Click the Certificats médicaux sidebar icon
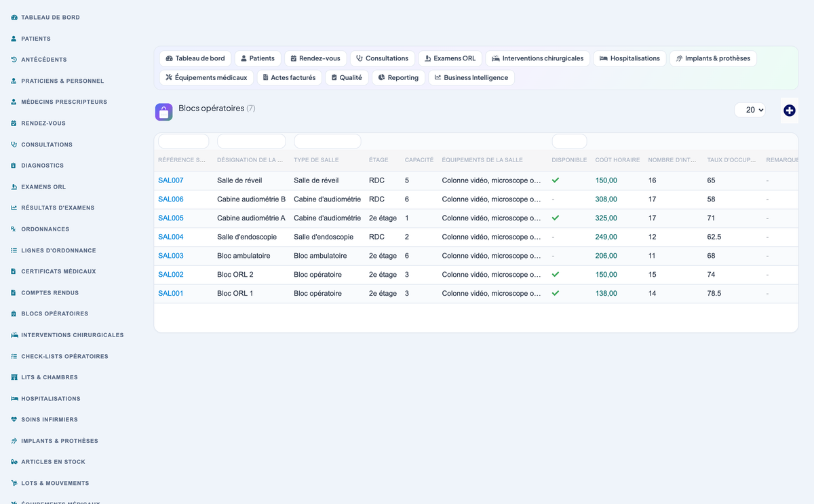The width and height of the screenshot is (814, 504). point(14,271)
